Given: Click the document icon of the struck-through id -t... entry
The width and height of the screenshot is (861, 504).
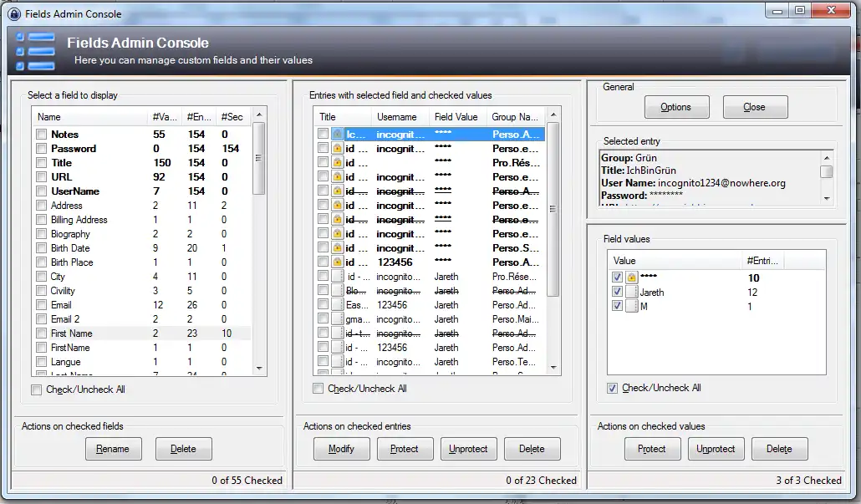Looking at the screenshot, I should click(337, 333).
